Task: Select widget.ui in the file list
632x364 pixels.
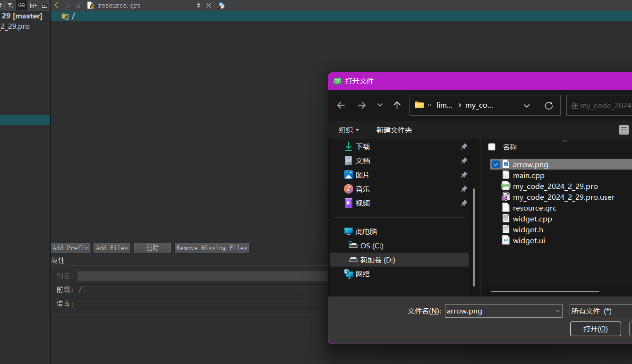Action: [529, 240]
